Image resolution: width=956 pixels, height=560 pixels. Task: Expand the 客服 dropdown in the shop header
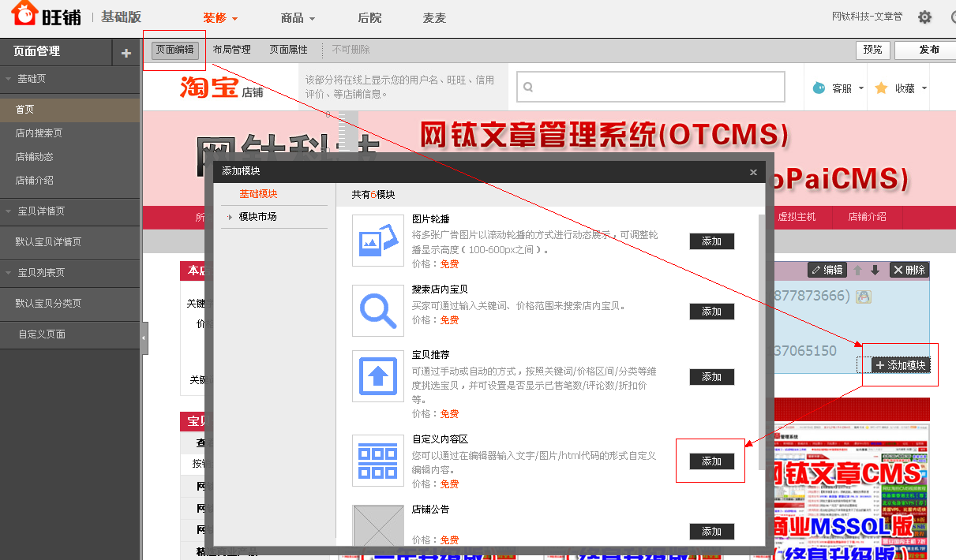[843, 87]
